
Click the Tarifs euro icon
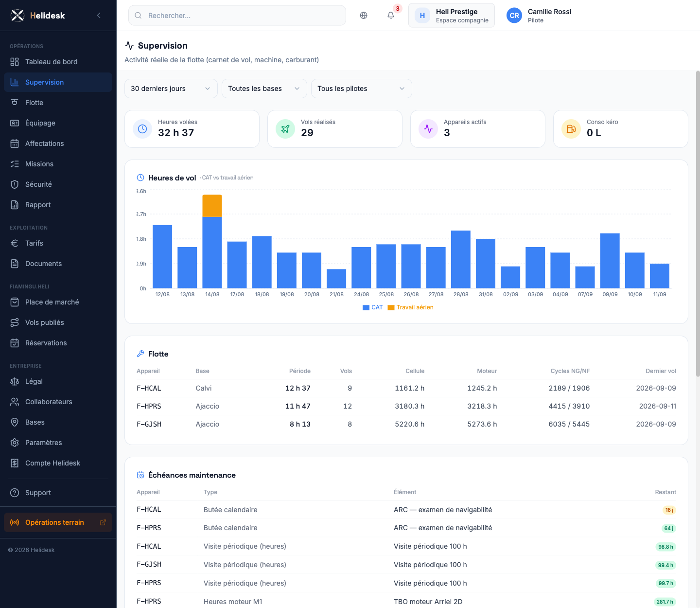15,243
